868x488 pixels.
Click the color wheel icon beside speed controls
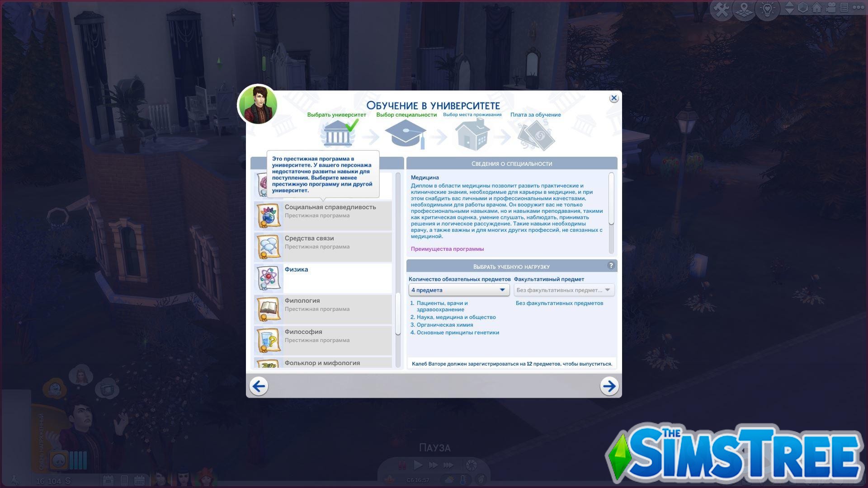pyautogui.click(x=471, y=465)
